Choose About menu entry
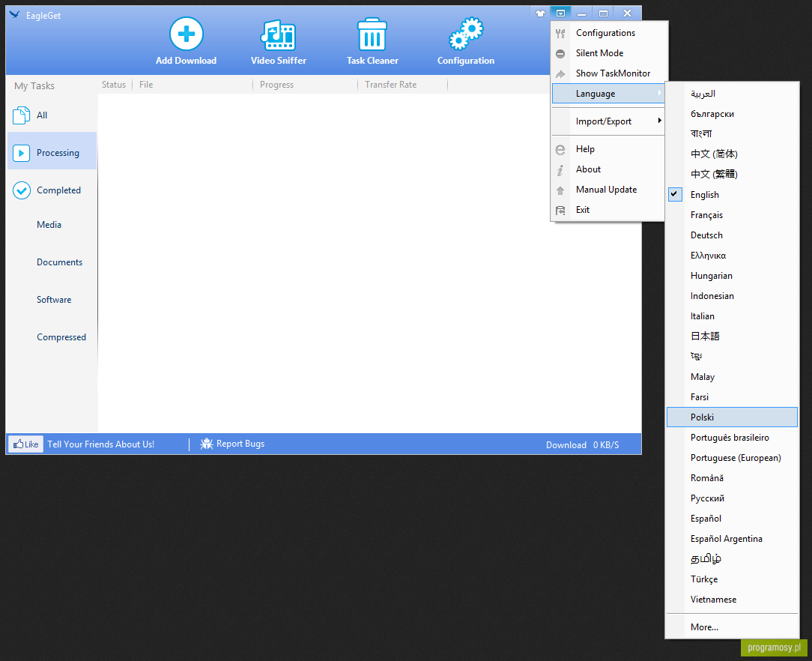This screenshot has width=812, height=661. 608,169
